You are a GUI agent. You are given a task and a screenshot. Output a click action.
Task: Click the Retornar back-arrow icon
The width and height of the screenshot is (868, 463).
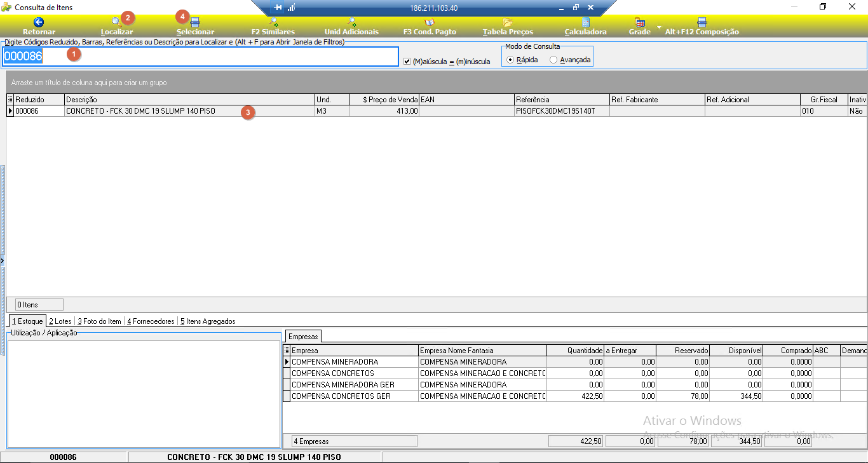pyautogui.click(x=38, y=22)
